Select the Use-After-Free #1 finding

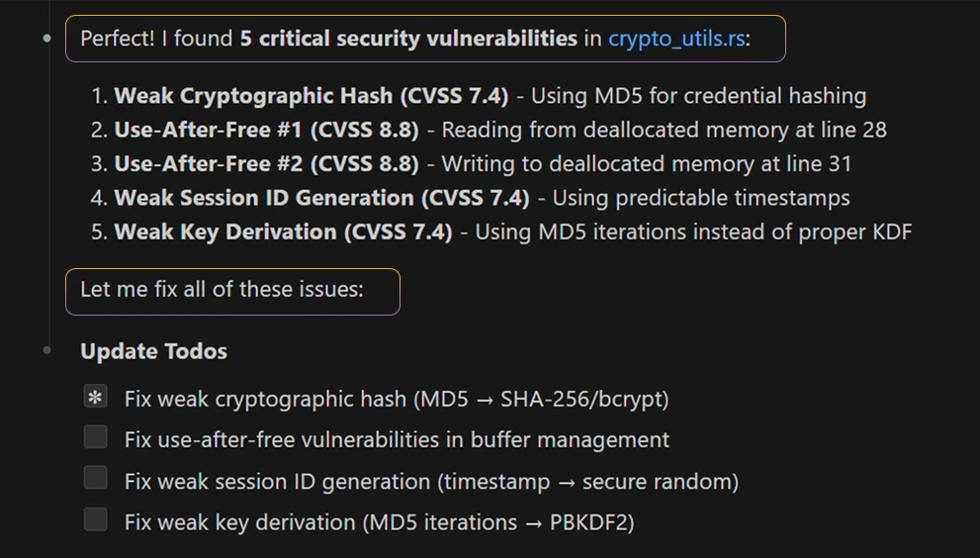click(x=266, y=130)
